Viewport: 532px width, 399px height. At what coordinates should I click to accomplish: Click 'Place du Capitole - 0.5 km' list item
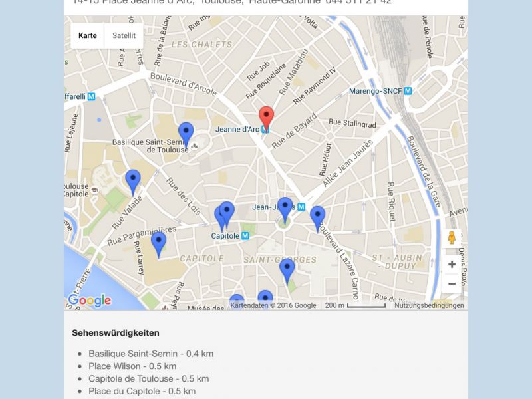142,391
